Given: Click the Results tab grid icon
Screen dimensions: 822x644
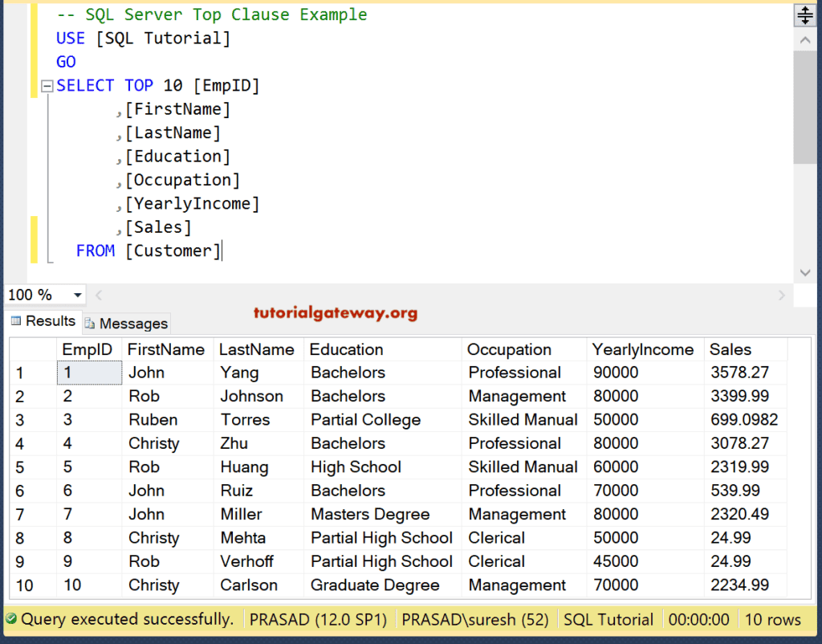Looking at the screenshot, I should click(15, 321).
